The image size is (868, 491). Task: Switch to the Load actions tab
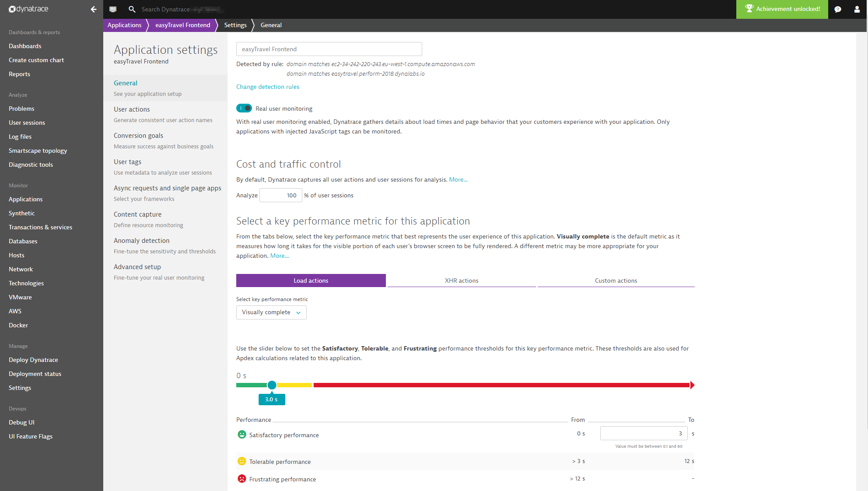[x=311, y=281]
